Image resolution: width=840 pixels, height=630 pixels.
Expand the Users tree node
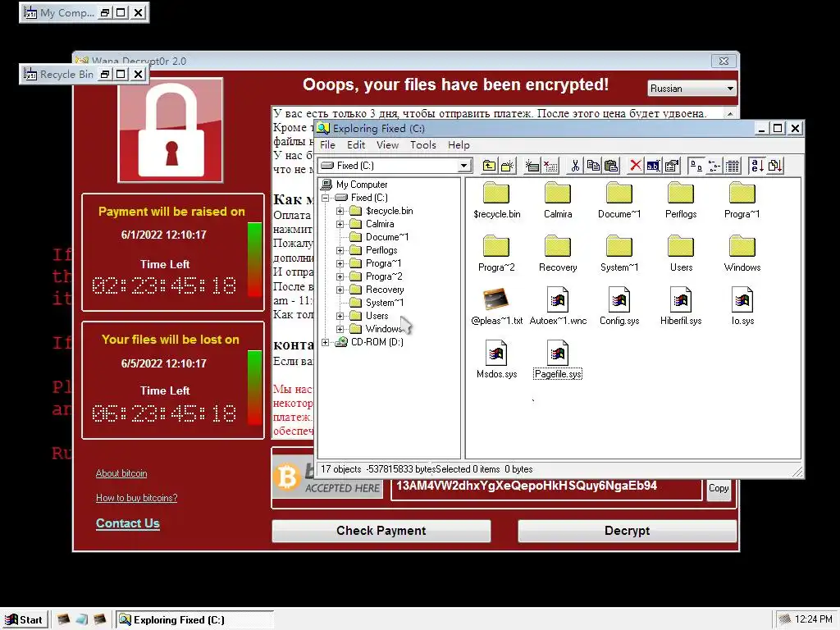[x=340, y=316]
